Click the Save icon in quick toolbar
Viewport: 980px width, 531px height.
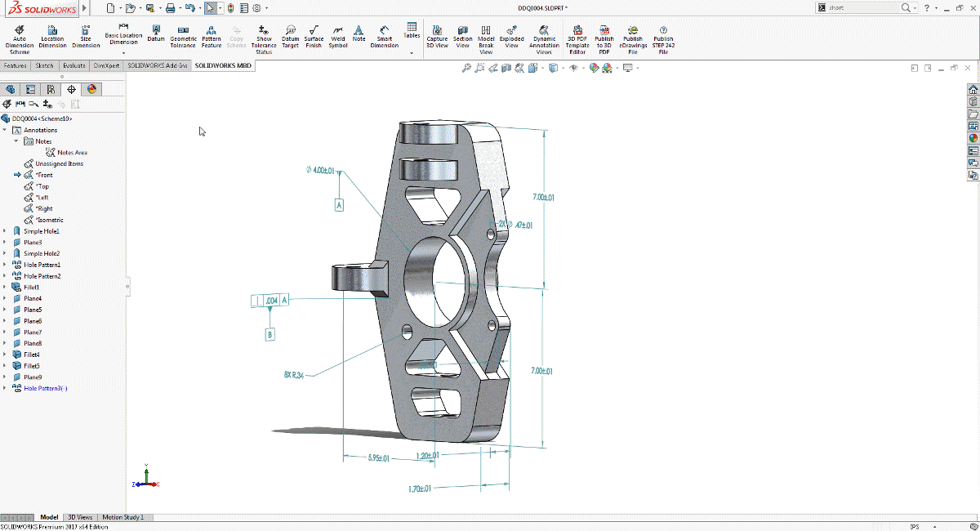point(150,8)
